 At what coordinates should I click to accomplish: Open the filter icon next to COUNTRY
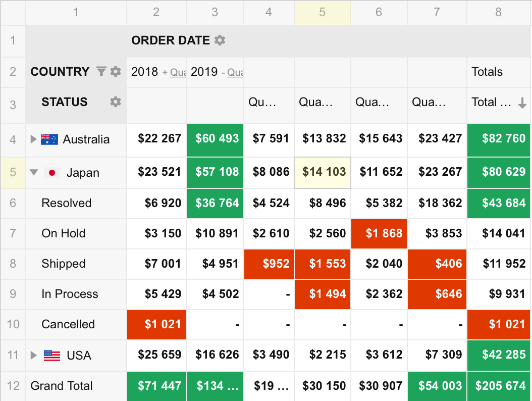pyautogui.click(x=101, y=72)
